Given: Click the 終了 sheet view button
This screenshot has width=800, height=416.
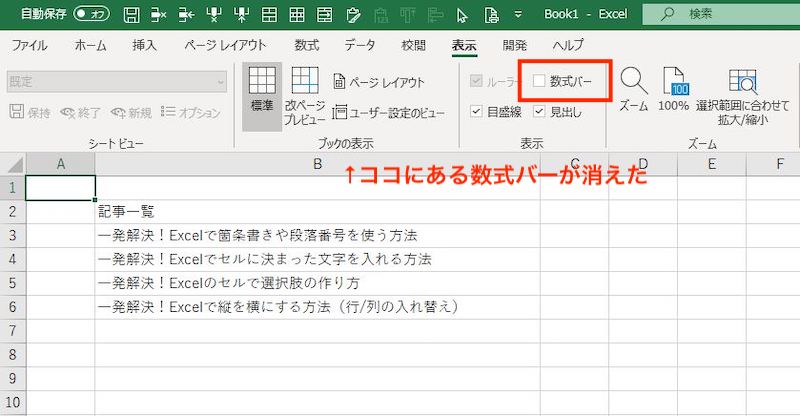Looking at the screenshot, I should (x=80, y=112).
